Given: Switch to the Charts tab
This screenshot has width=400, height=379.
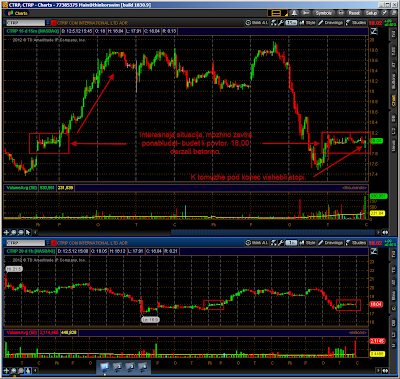Looking at the screenshot, I should point(18,13).
